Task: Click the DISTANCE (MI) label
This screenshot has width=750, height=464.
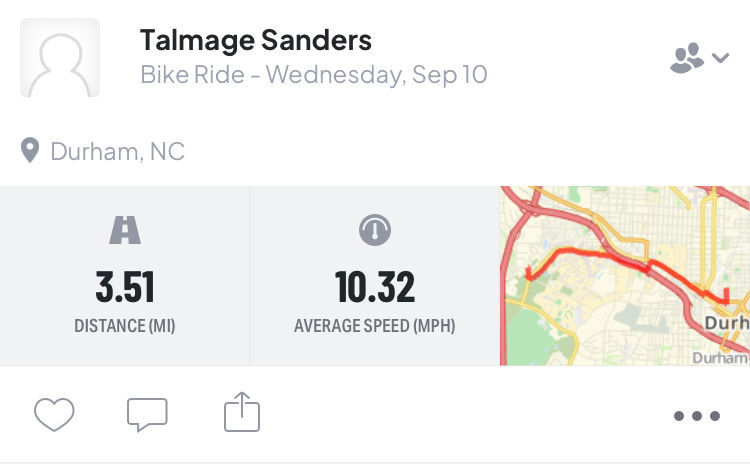Action: pyautogui.click(x=125, y=326)
